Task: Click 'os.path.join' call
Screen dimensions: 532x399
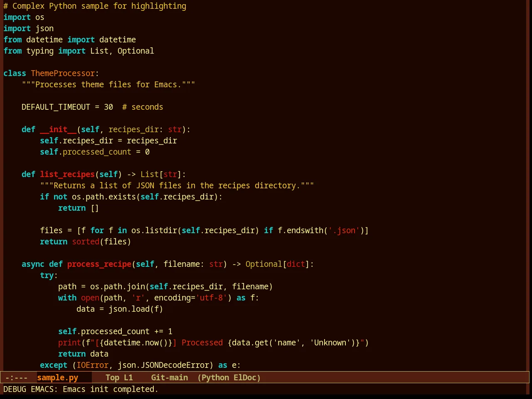Action: [x=118, y=286]
